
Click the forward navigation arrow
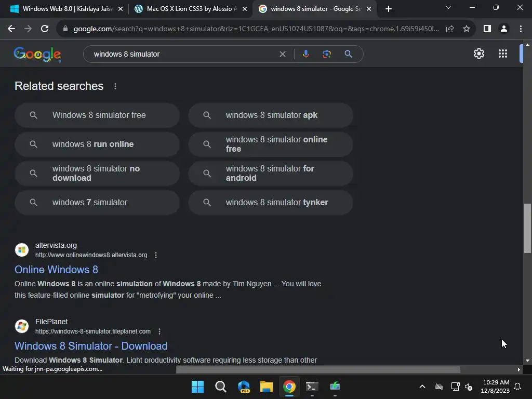click(28, 29)
